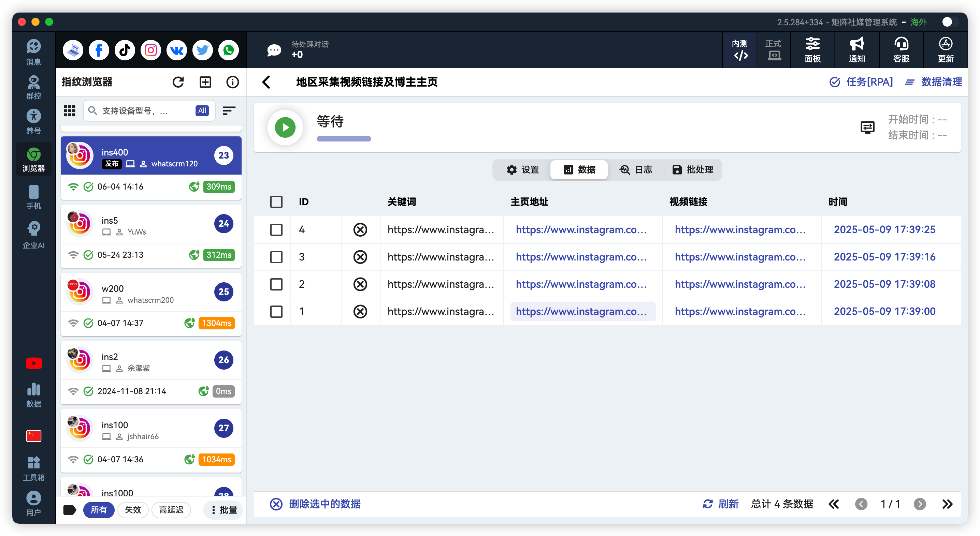Open the YouTube sidebar icon
Image resolution: width=980 pixels, height=536 pixels.
[33, 363]
